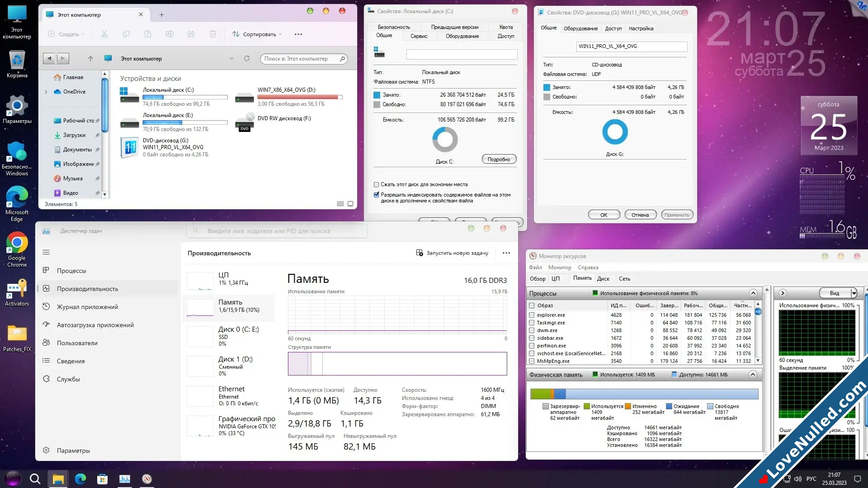Click ОК button in DVD drive properties
This screenshot has height=488, width=868.
coord(604,215)
